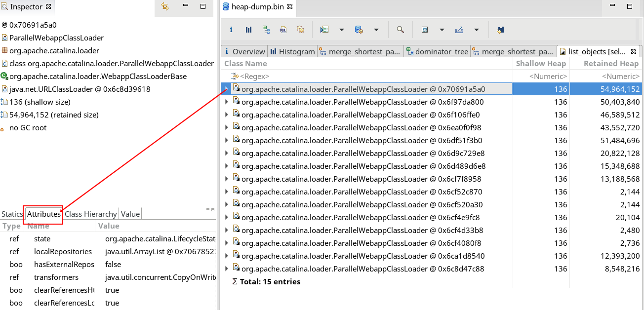Open the Dominator Tree toolbar icon
Viewport: 644px width, 310px height.
266,30
